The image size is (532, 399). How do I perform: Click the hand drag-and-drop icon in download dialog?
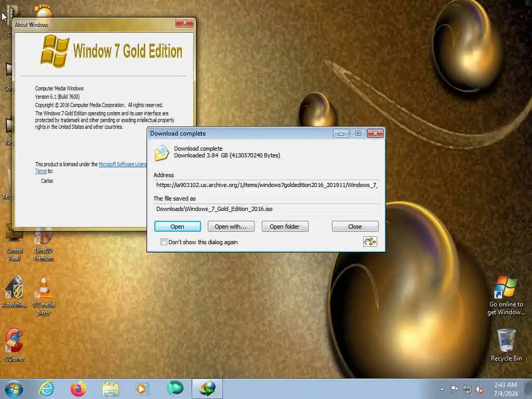[x=370, y=242]
